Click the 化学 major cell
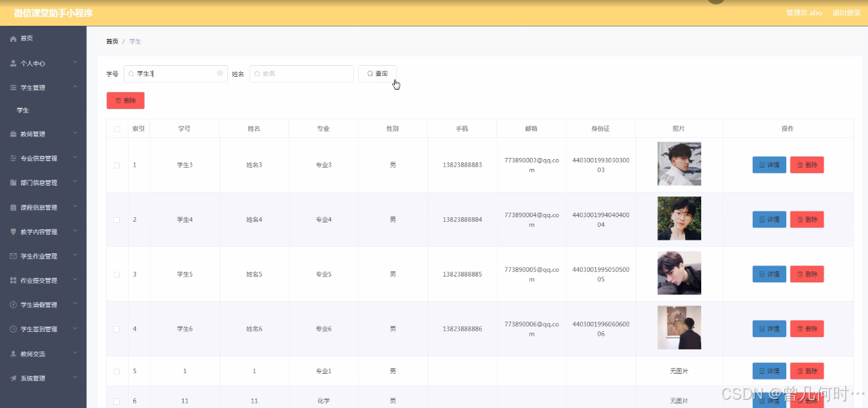868x408 pixels. click(323, 401)
